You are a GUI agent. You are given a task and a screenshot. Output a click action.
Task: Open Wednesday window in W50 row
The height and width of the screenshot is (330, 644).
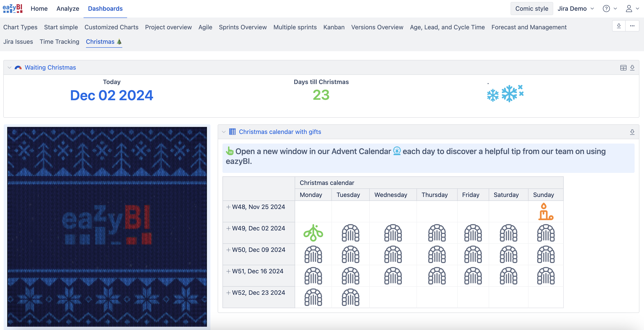coord(393,254)
